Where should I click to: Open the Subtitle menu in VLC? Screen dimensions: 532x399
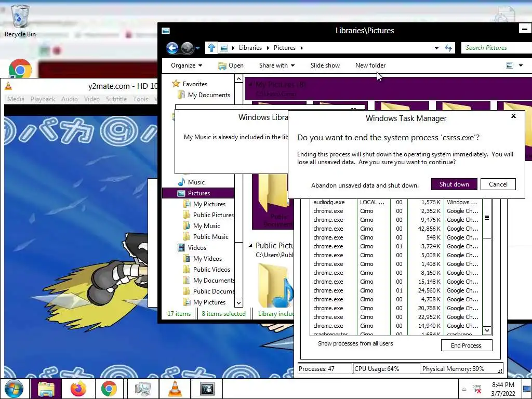point(116,99)
